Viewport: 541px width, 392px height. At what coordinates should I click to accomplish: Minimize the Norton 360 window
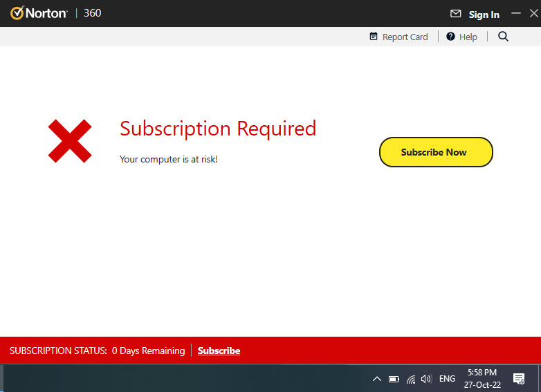516,13
